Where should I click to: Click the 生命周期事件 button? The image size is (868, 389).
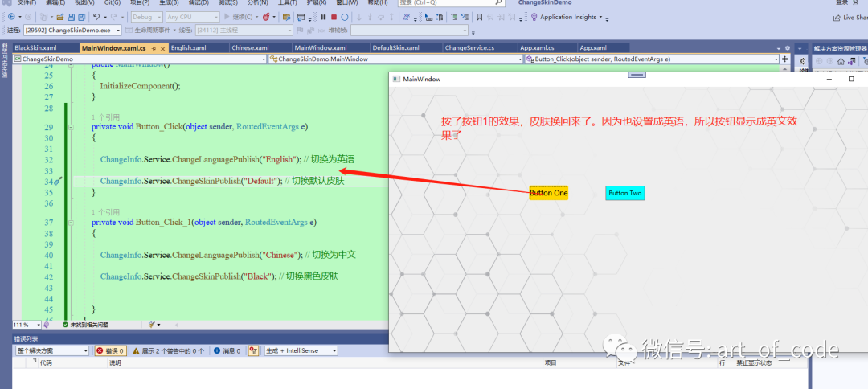click(x=149, y=30)
